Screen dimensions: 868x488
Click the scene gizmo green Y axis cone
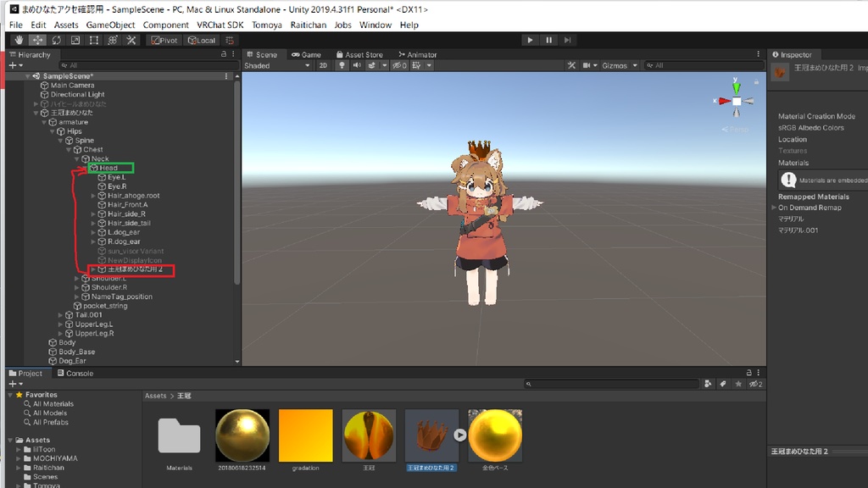coord(737,87)
